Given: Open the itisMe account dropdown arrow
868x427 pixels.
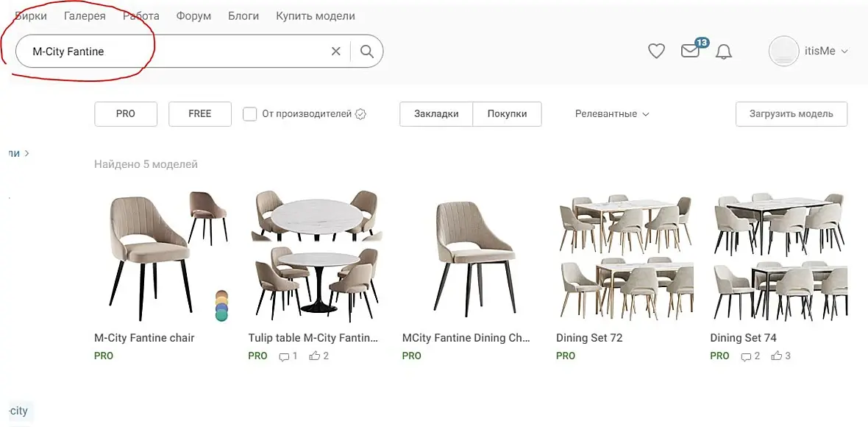Looking at the screenshot, I should tap(844, 52).
